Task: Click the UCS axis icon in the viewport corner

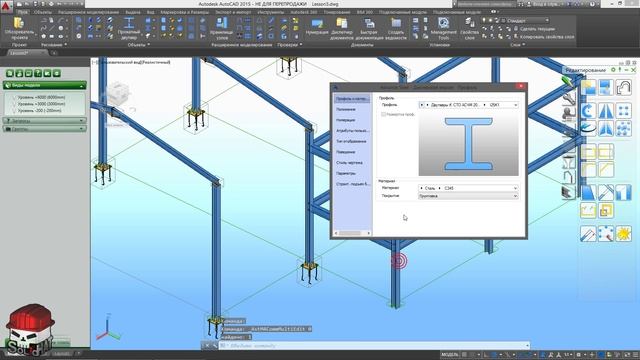Action: click(x=108, y=328)
